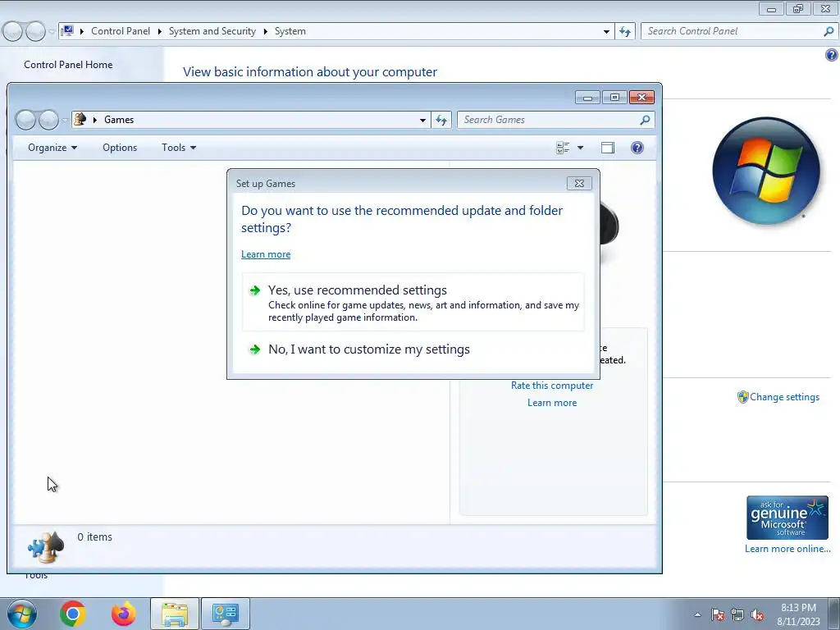Expand the Games address bar history dropdown
This screenshot has width=840, height=630.
pos(422,120)
